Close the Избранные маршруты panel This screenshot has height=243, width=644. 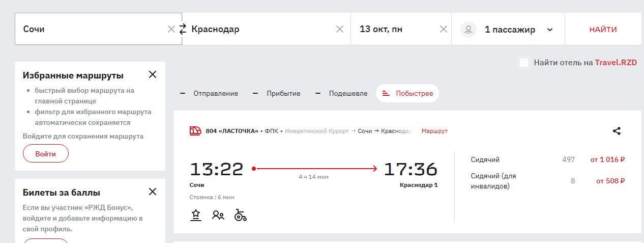click(x=152, y=75)
